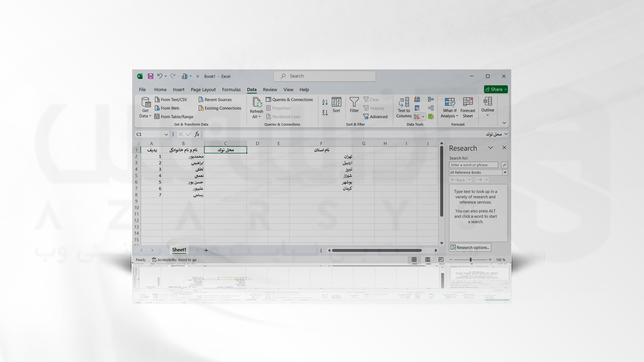Toggle the Reapply filter button
The height and width of the screenshot is (362, 644).
[374, 107]
